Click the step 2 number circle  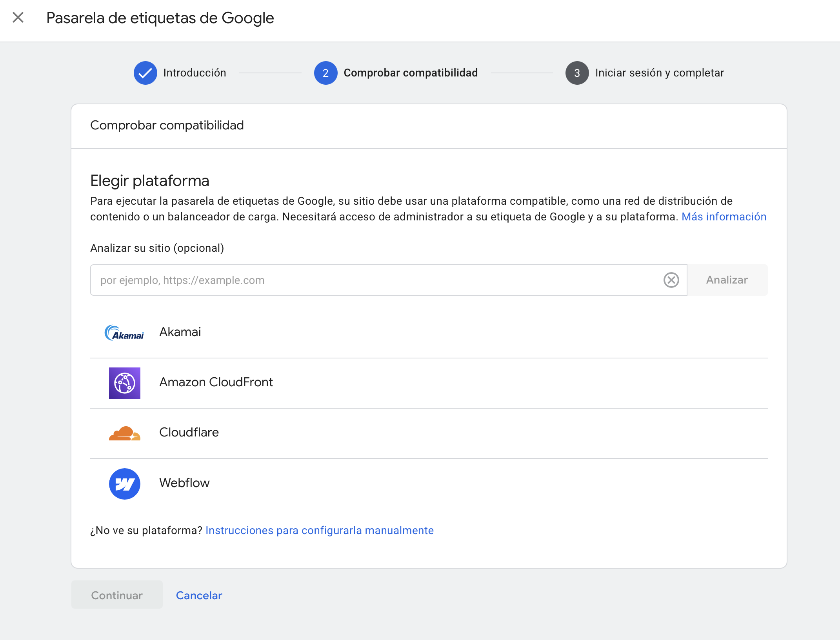click(325, 73)
